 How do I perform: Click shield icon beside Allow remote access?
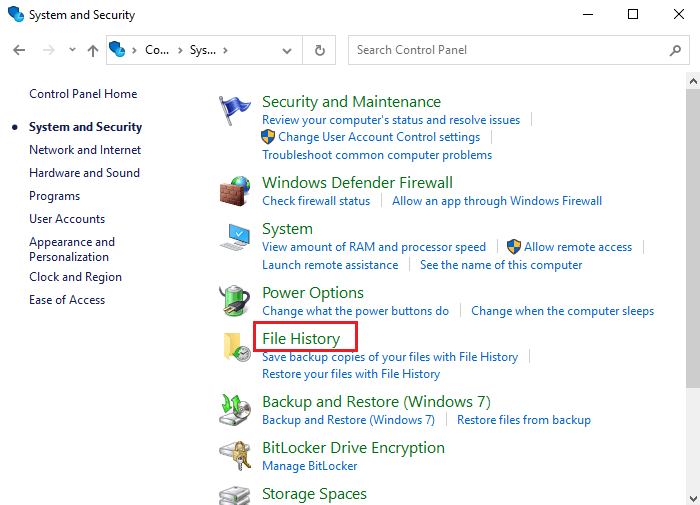coord(514,246)
